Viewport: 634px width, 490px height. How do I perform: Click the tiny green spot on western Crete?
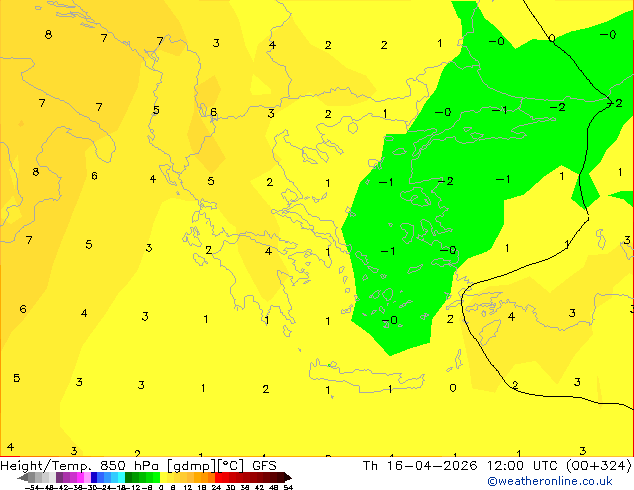click(x=329, y=365)
